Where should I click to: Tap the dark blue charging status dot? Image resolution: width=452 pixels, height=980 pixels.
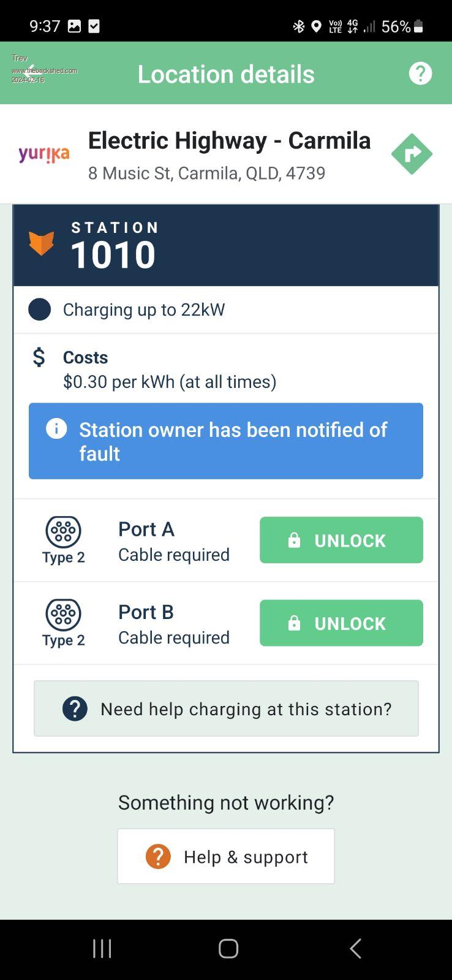40,310
